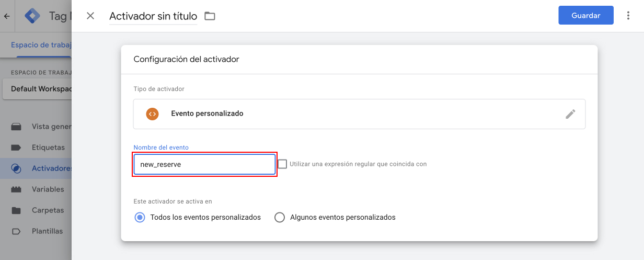644x260 pixels.
Task: Click the Guardar button
Action: [x=585, y=16]
